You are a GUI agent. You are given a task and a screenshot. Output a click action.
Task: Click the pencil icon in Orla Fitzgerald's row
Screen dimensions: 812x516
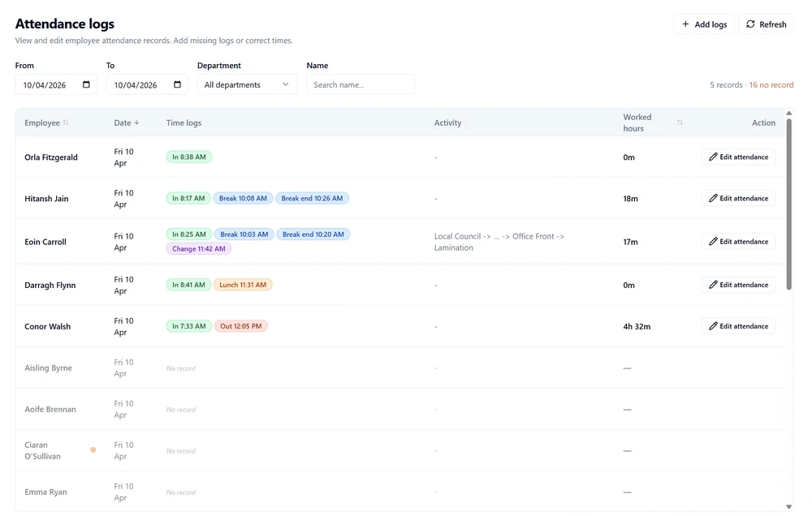point(713,157)
